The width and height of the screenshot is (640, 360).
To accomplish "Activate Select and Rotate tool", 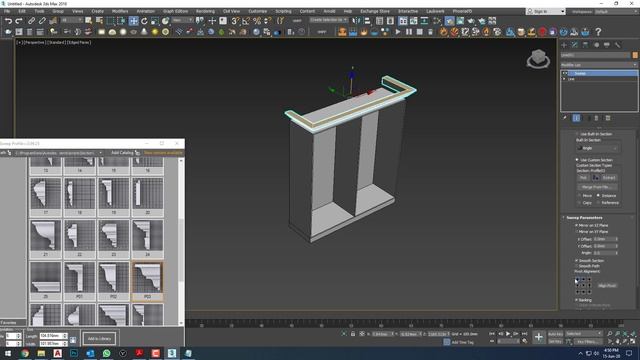I will 144,21.
